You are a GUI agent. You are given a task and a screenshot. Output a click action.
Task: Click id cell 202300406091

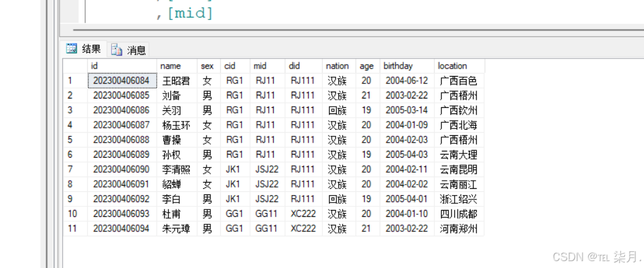coord(122,184)
